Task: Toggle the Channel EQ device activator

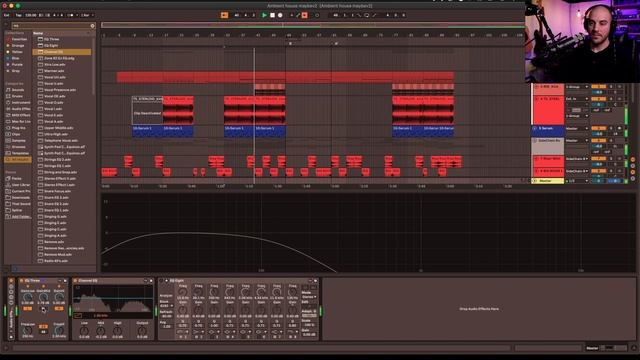Action: 75,281
